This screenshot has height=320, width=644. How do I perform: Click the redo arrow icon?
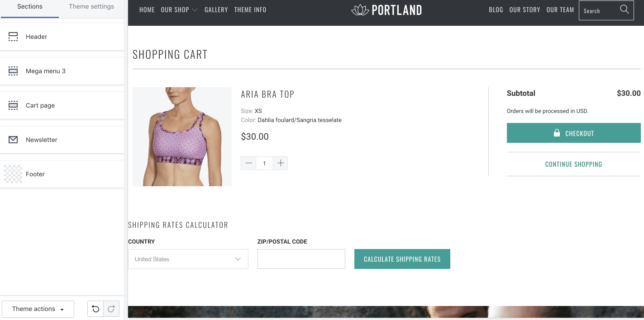[x=111, y=309]
